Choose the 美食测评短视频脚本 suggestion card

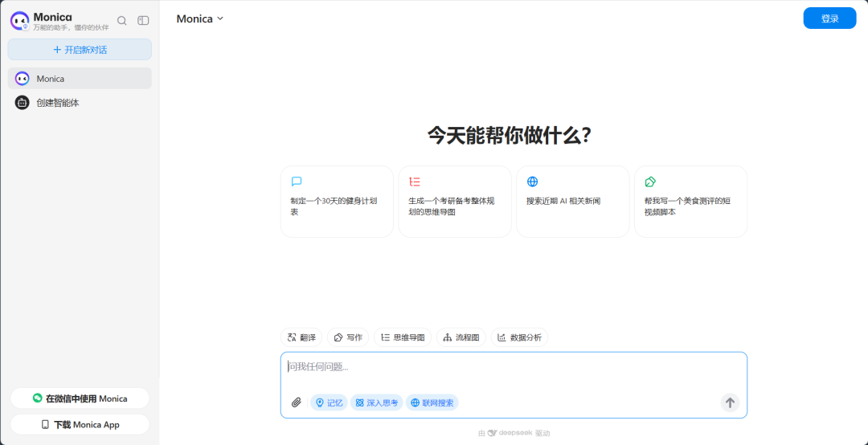click(x=691, y=202)
